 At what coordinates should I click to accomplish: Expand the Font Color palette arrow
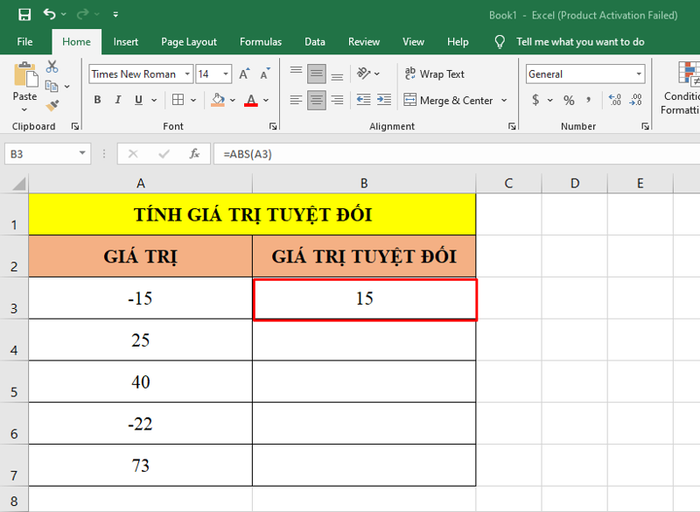(x=266, y=100)
